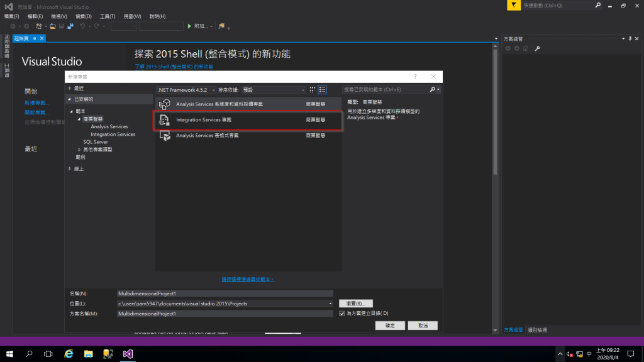644x362 pixels.
Task: Open the 位置 path dropdown arrow
Action: click(330, 304)
